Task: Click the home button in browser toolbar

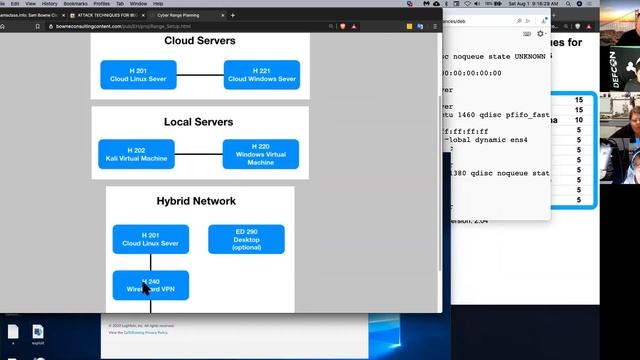Action: (x=2, y=26)
